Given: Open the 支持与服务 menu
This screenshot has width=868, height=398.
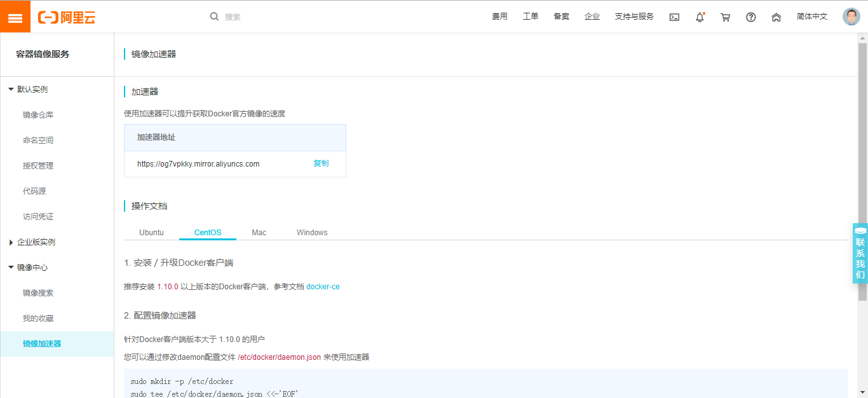Looking at the screenshot, I should tap(634, 17).
